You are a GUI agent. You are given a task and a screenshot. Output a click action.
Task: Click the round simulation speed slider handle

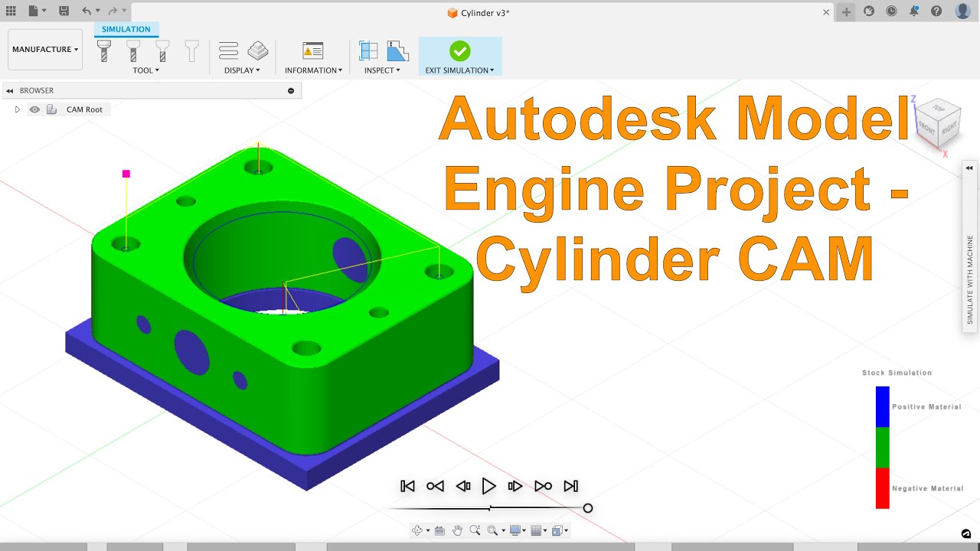pyautogui.click(x=588, y=508)
